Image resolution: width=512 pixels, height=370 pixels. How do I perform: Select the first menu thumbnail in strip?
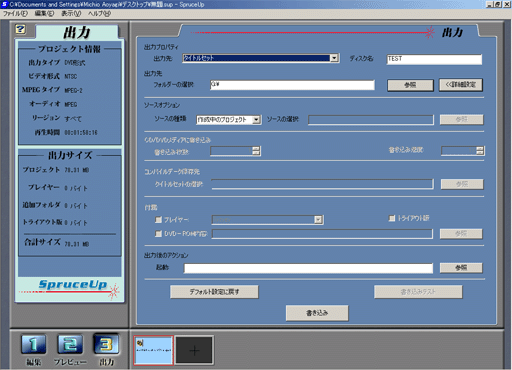click(x=154, y=350)
